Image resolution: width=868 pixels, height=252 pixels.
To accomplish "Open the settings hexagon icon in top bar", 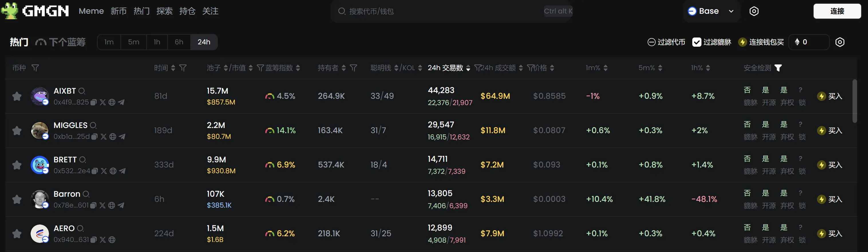I will [754, 11].
